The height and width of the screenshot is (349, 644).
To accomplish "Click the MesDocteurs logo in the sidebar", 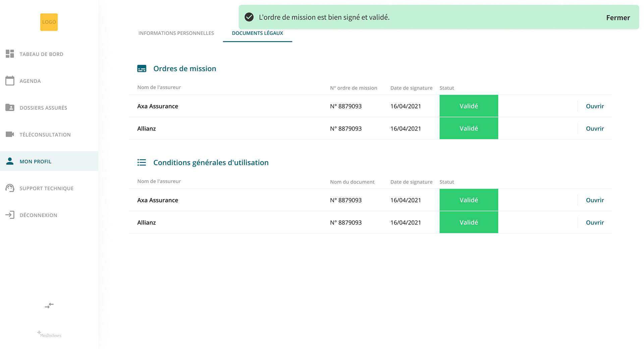I will point(49,334).
